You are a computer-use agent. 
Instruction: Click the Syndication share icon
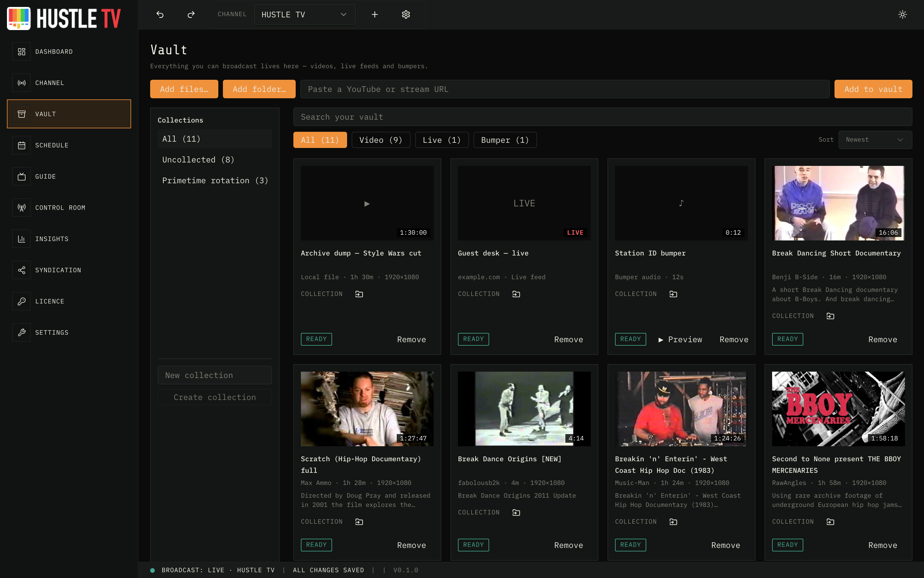tap(21, 270)
